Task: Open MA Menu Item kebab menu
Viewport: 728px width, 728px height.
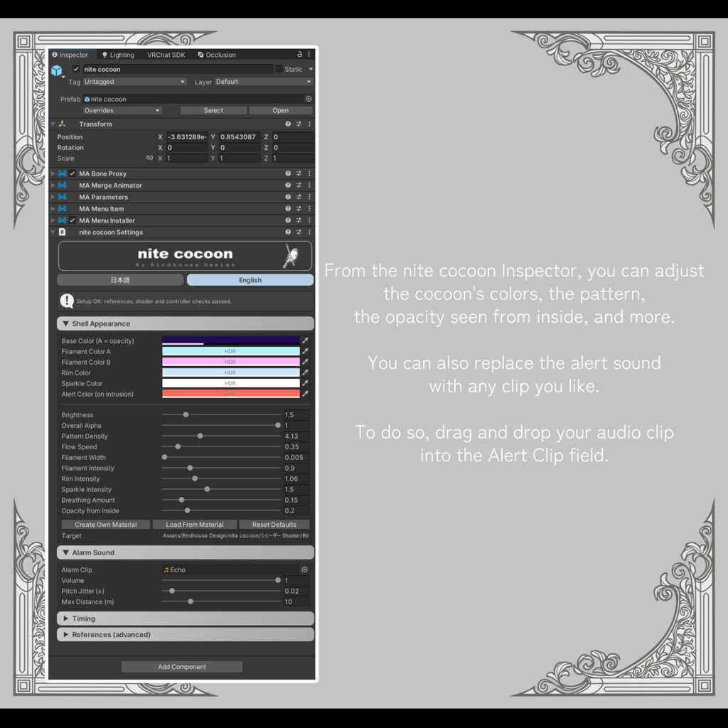Action: [x=309, y=208]
